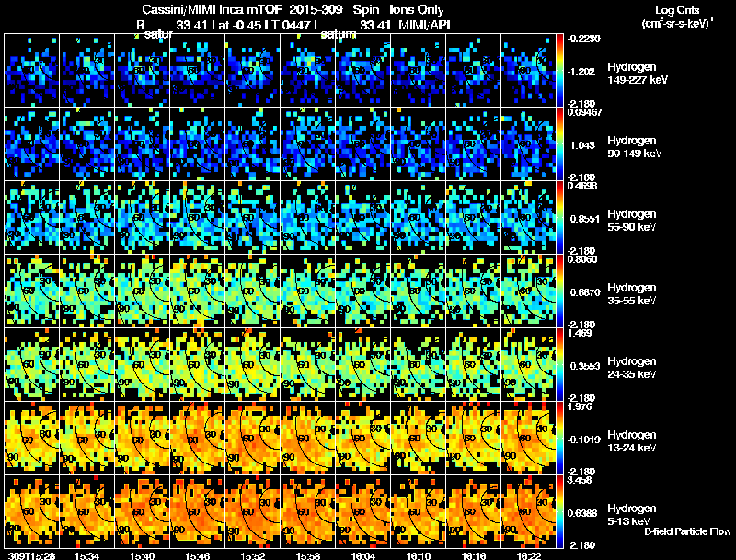The width and height of the screenshot is (736, 560).
Task: Click the Hydrogen 90-149 keV color bar
Action: pos(559,144)
